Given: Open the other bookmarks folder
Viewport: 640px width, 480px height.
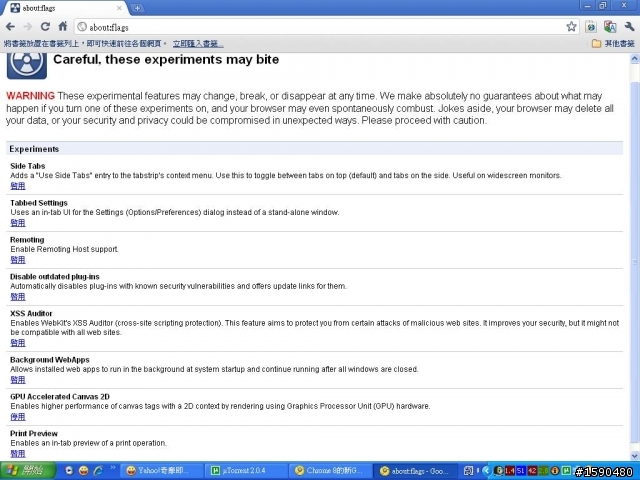Looking at the screenshot, I should pyautogui.click(x=613, y=43).
